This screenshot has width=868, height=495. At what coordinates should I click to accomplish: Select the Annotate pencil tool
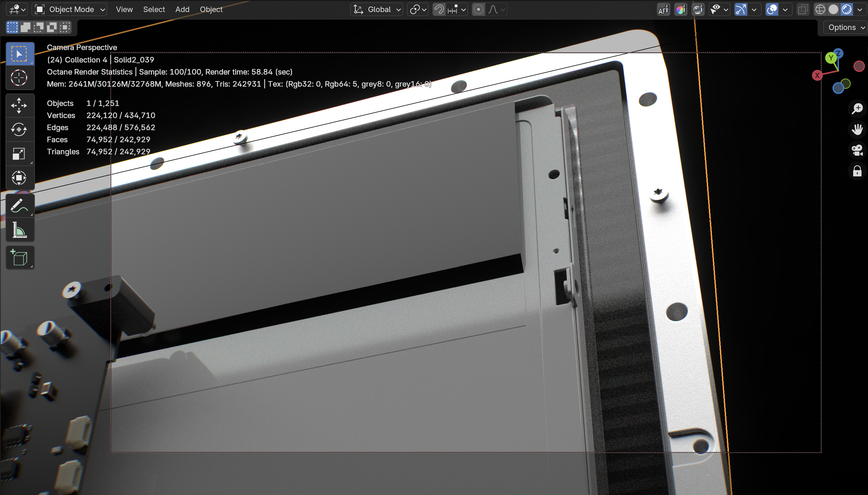19,206
